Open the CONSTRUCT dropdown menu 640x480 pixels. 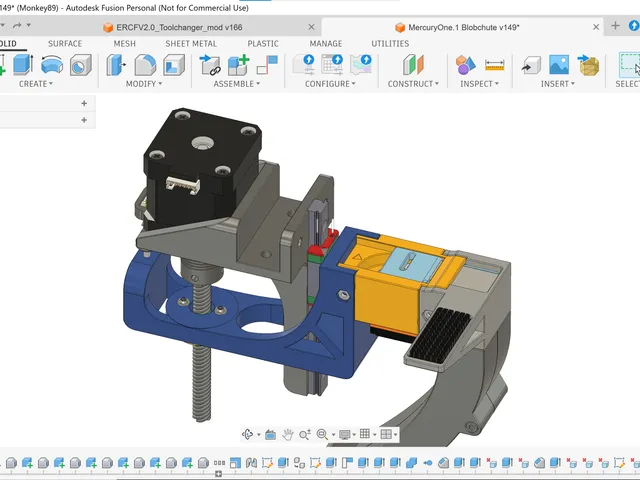click(x=413, y=84)
